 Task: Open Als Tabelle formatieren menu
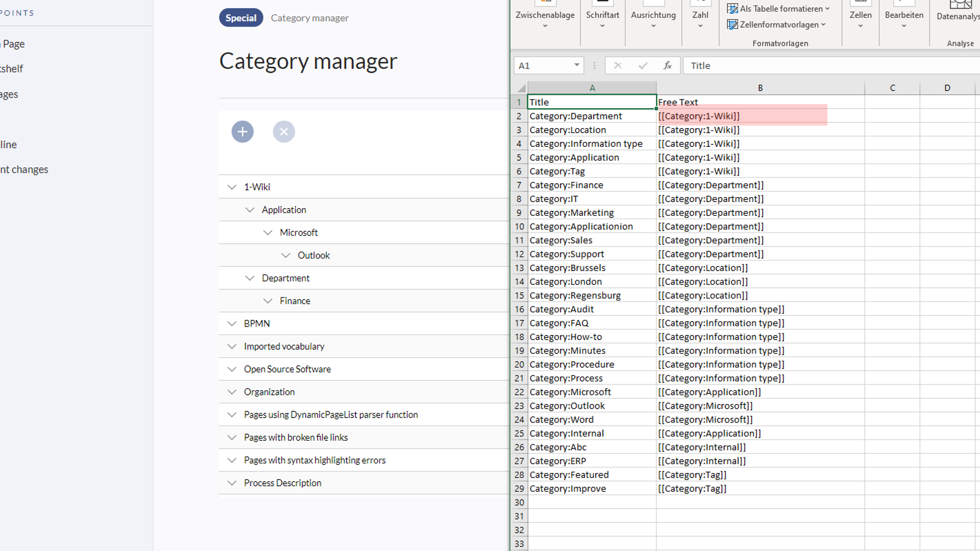(778, 9)
